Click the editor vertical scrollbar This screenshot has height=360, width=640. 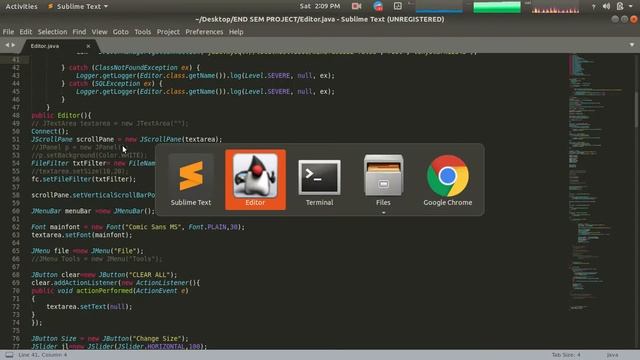coord(636,110)
